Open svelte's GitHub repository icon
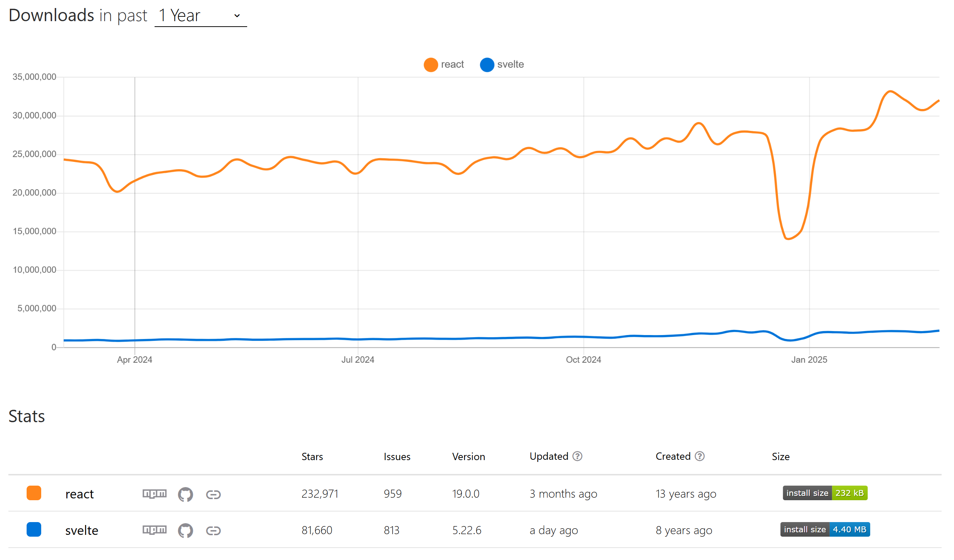The height and width of the screenshot is (560, 954). (x=186, y=531)
